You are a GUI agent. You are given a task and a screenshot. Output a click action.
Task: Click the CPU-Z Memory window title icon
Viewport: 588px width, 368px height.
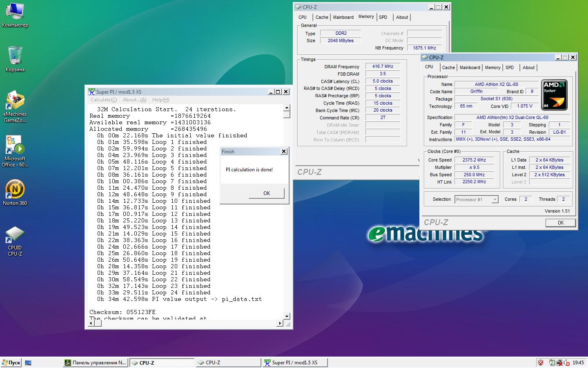click(x=298, y=7)
